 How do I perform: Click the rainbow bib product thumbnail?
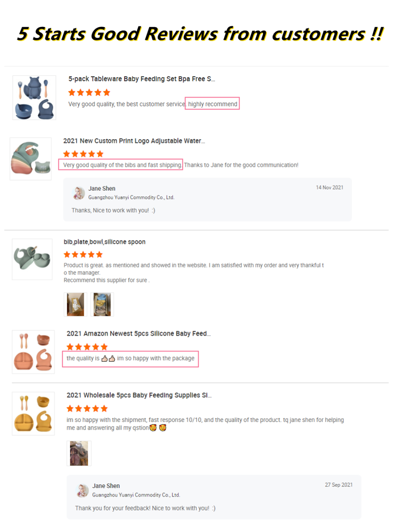30,158
